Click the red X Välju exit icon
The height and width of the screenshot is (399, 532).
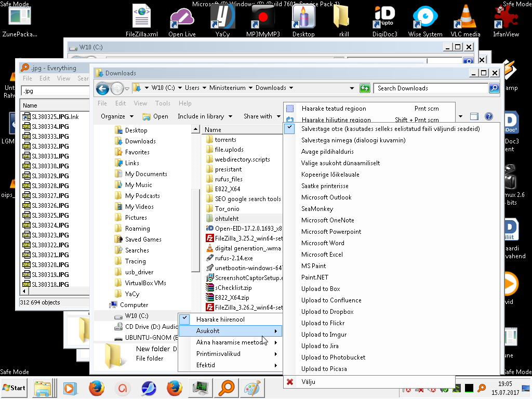click(290, 382)
